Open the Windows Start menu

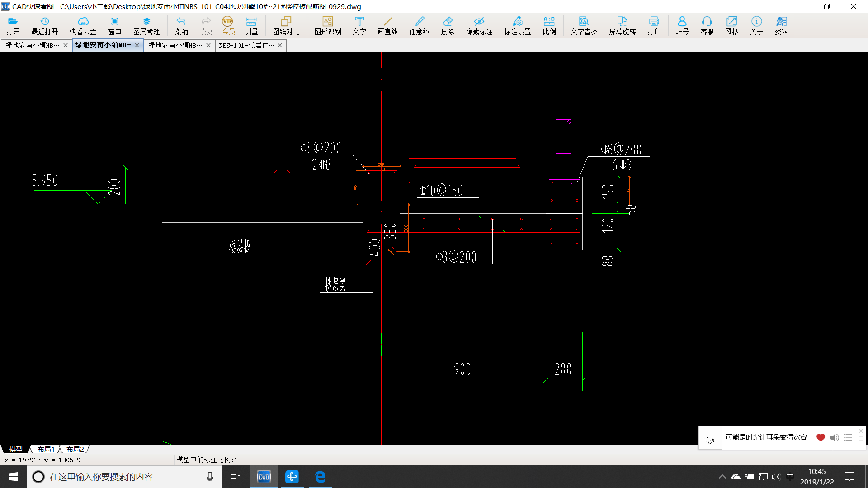[x=14, y=477]
